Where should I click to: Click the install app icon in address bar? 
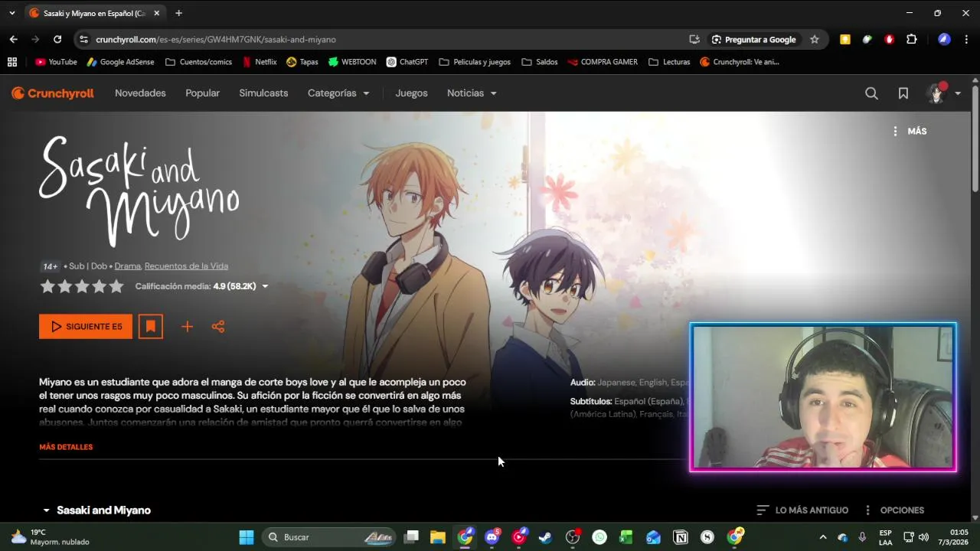[694, 39]
